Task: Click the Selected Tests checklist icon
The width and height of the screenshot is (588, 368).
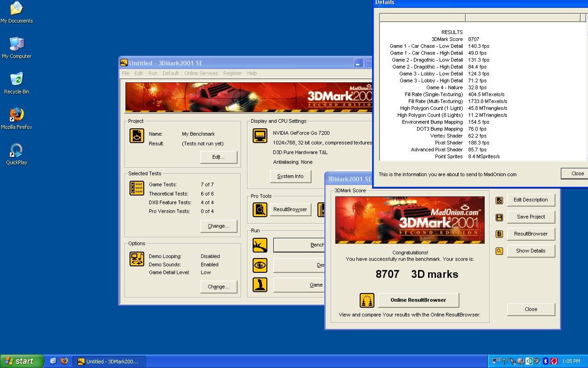Action: click(137, 188)
